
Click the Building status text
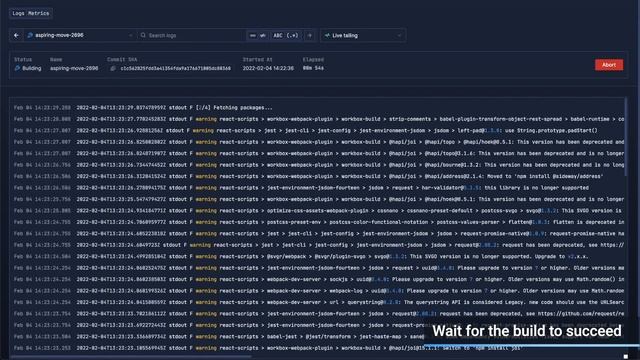point(32,69)
